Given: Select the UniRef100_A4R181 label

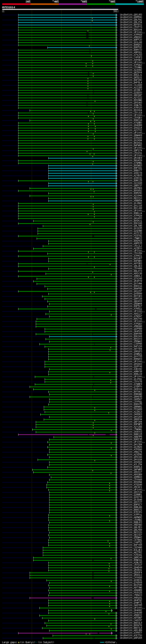Looking at the screenshot, I should click(131, 597).
